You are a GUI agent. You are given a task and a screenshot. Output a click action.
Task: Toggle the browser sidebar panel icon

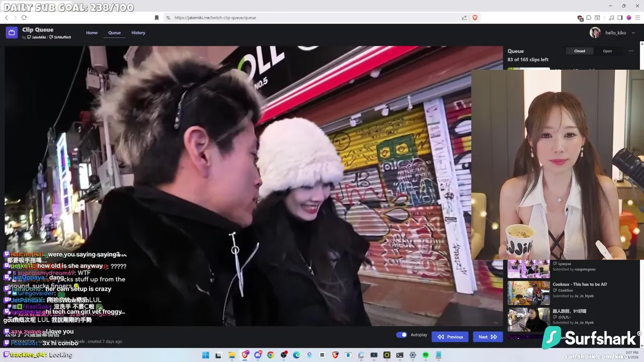pyautogui.click(x=620, y=18)
